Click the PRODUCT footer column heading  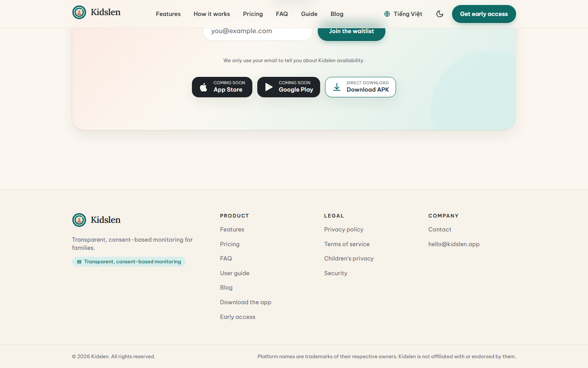tap(234, 216)
